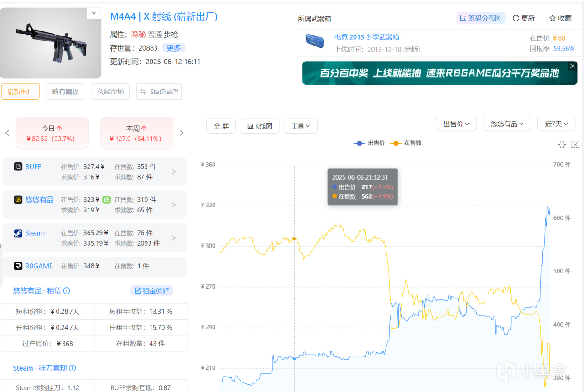Open the 全屏 fullscreen chart view
The height and width of the screenshot is (392, 584).
coord(221,126)
